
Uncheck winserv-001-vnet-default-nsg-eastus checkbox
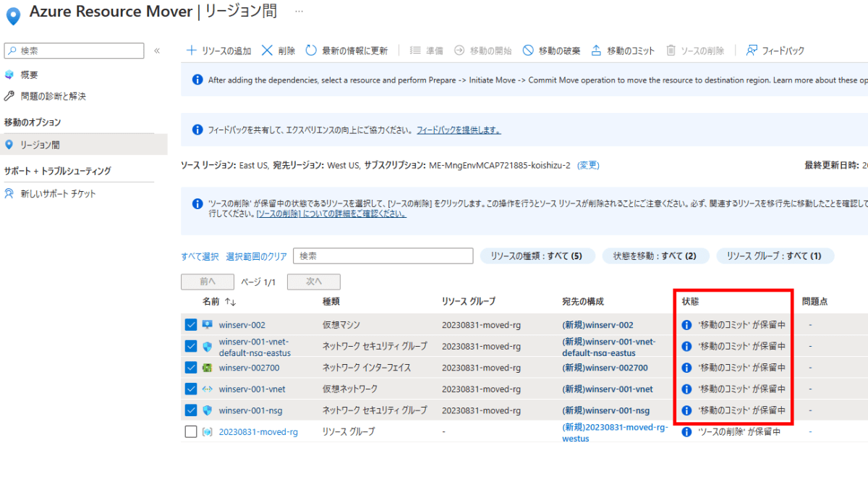(191, 346)
